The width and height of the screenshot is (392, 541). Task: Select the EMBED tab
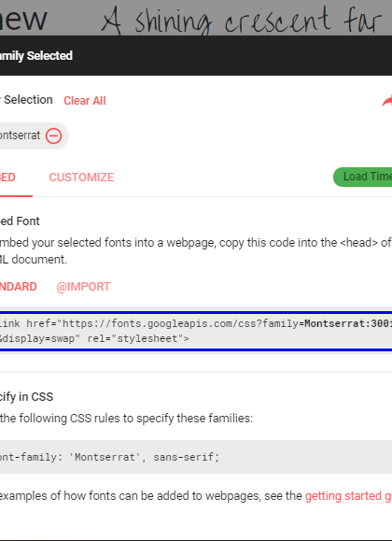7,178
